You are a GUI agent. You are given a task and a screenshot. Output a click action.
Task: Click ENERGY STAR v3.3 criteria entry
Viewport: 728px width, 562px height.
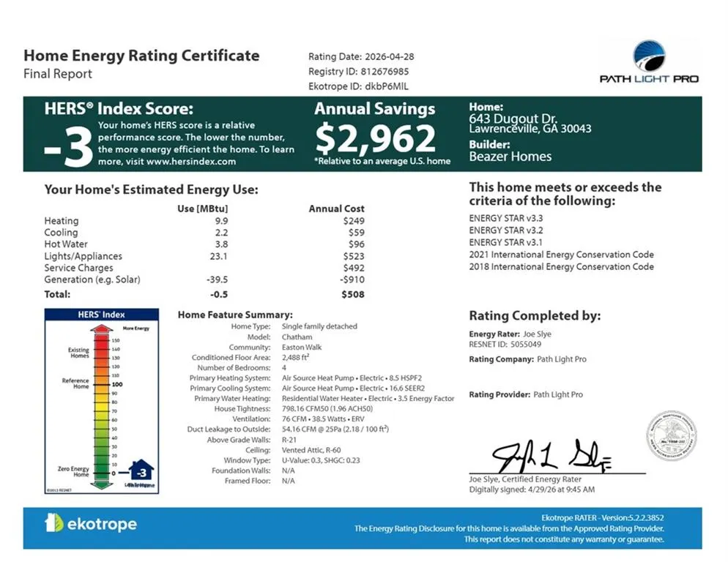point(505,218)
